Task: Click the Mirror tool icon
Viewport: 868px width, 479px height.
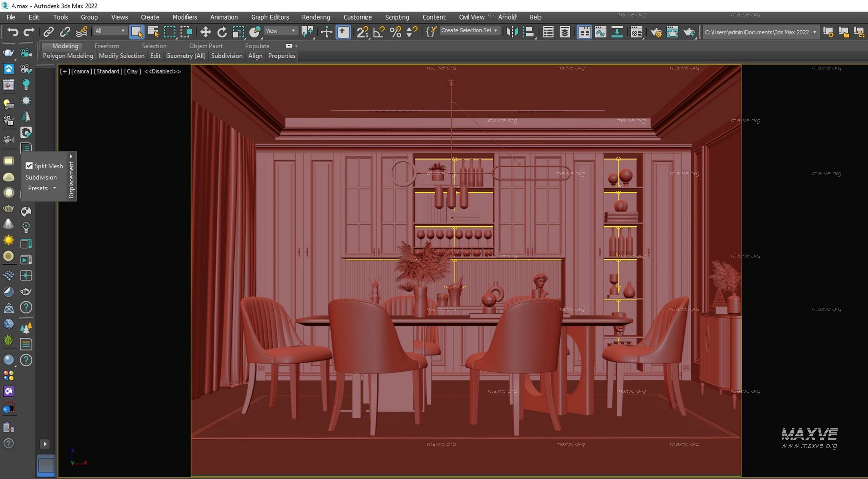Action: click(512, 32)
